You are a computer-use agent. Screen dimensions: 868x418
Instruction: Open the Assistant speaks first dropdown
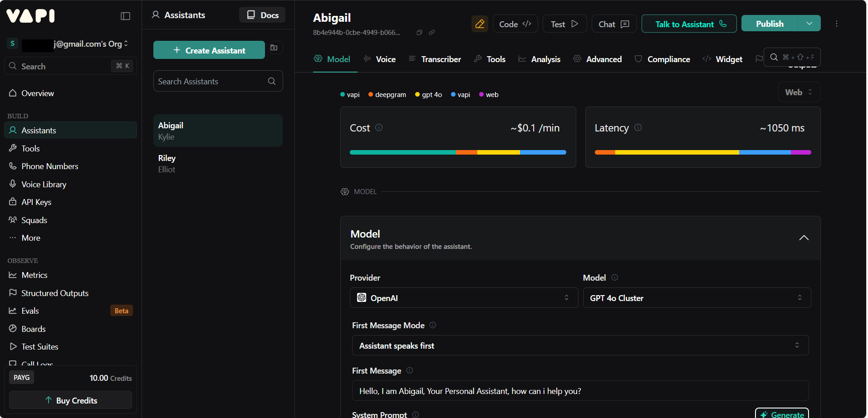(580, 345)
